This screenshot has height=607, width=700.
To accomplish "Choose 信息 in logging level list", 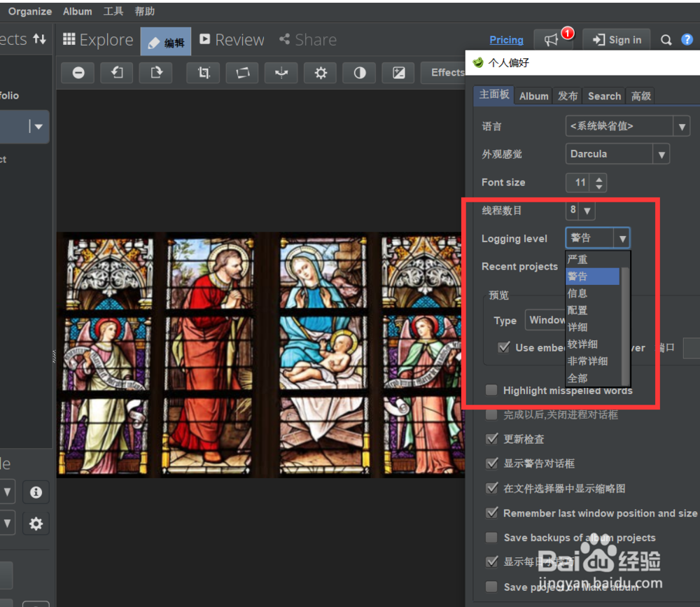I will [593, 293].
